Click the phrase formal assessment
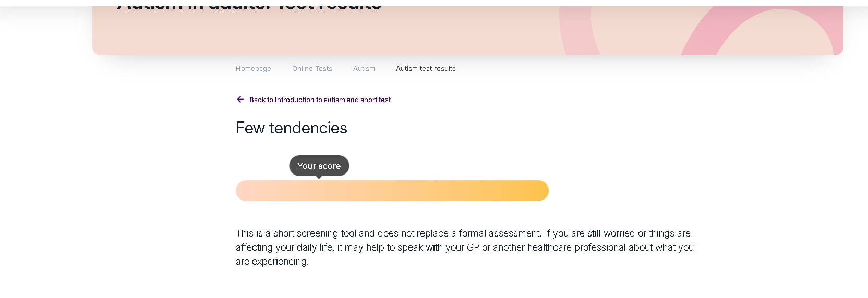Image resolution: width=868 pixels, height=298 pixels. coord(500,233)
